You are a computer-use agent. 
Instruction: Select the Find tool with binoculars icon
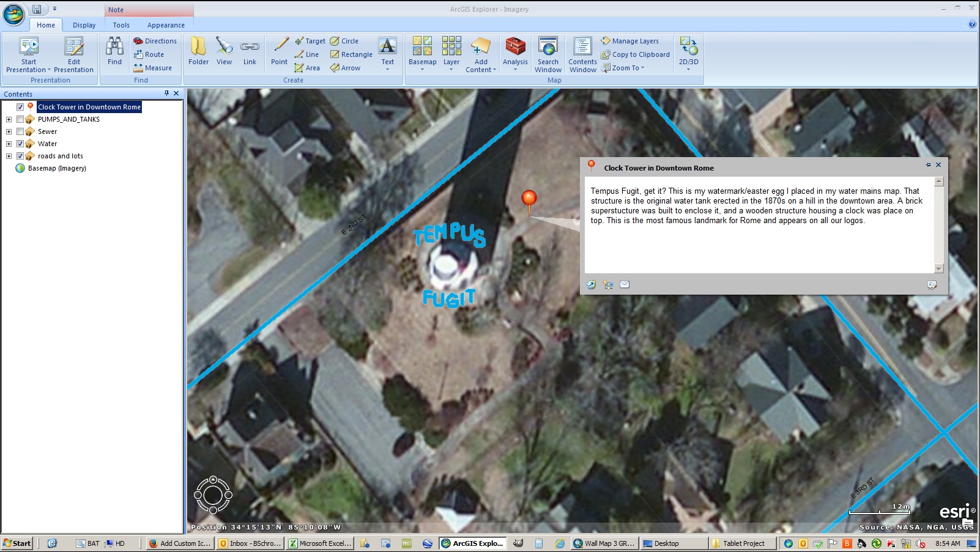[114, 52]
